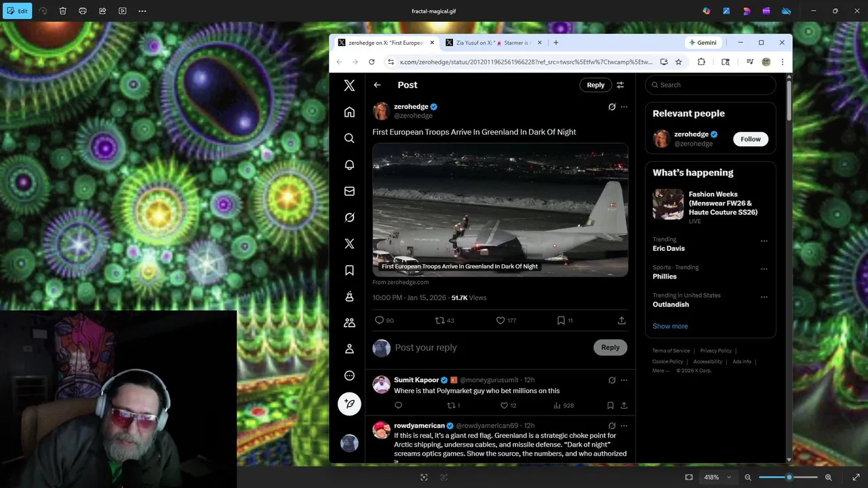Open the Copilot app icon in Photos title bar
Viewport: 868px width, 488px height.
tap(707, 11)
